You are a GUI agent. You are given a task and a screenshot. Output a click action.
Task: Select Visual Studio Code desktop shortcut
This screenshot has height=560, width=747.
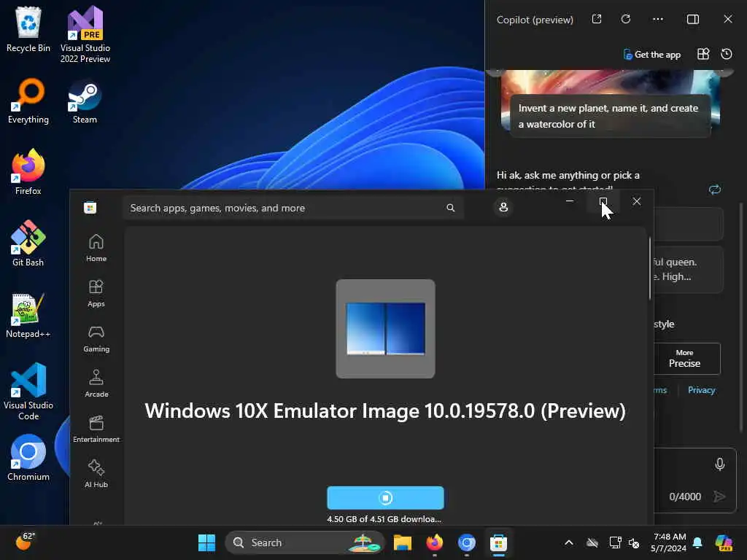coord(28,392)
